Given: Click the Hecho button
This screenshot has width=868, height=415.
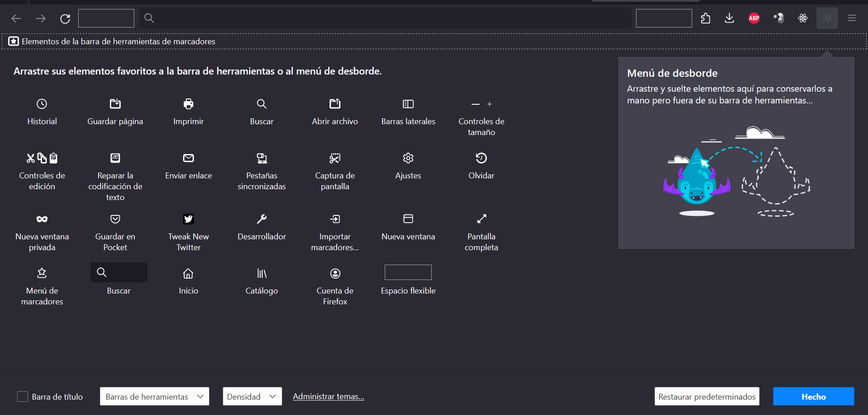Looking at the screenshot, I should coord(814,396).
